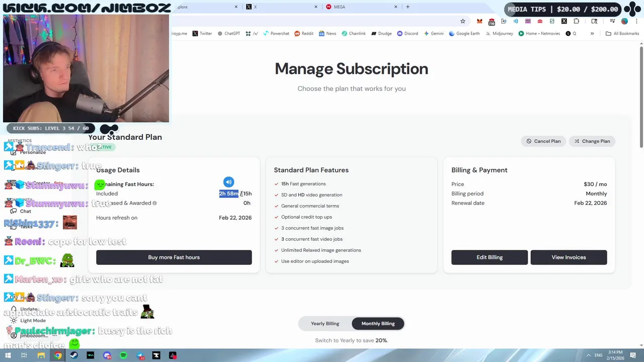
Task: Open the Midjourney bookmark
Action: coord(500,34)
